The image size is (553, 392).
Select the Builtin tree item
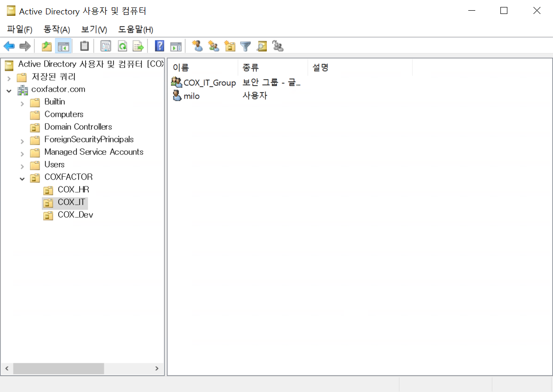pos(54,102)
